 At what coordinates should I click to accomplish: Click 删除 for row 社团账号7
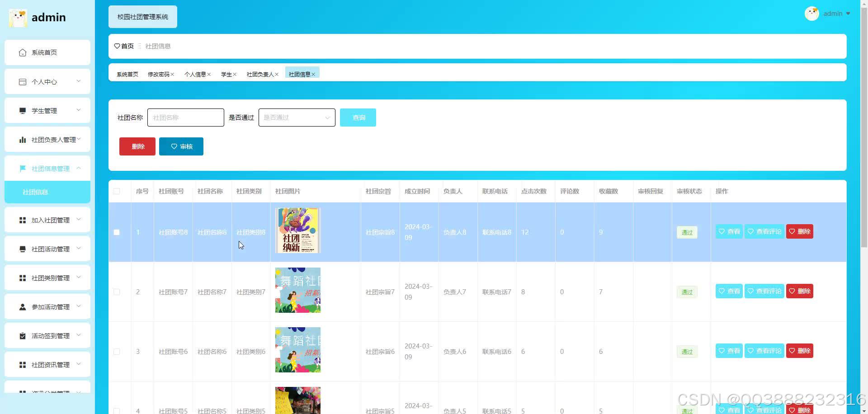800,291
